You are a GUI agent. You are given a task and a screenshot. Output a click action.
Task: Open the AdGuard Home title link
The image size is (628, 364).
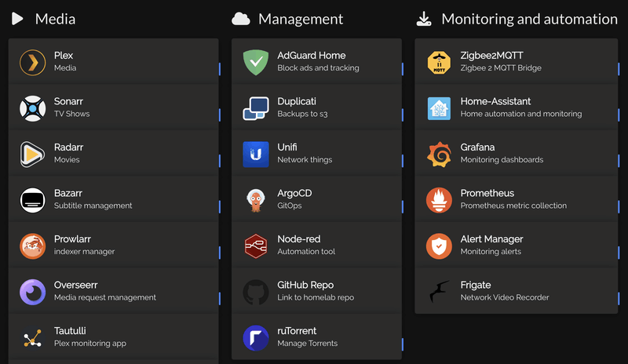coord(312,56)
